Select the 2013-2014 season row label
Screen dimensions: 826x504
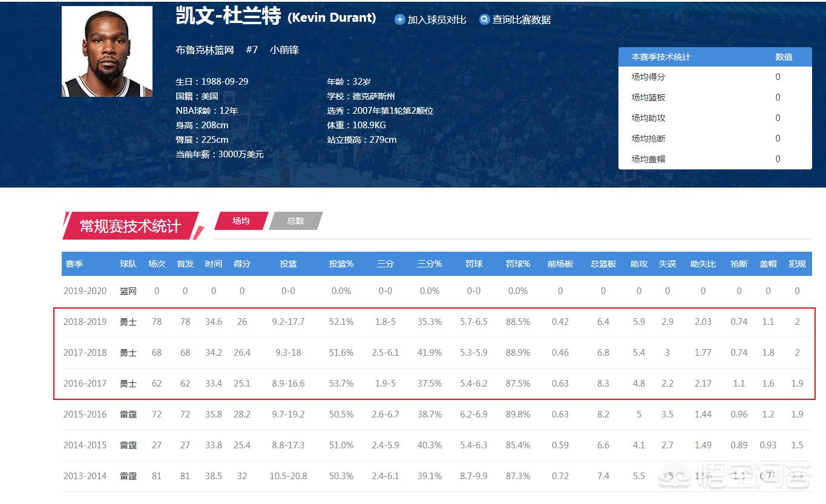tap(85, 476)
